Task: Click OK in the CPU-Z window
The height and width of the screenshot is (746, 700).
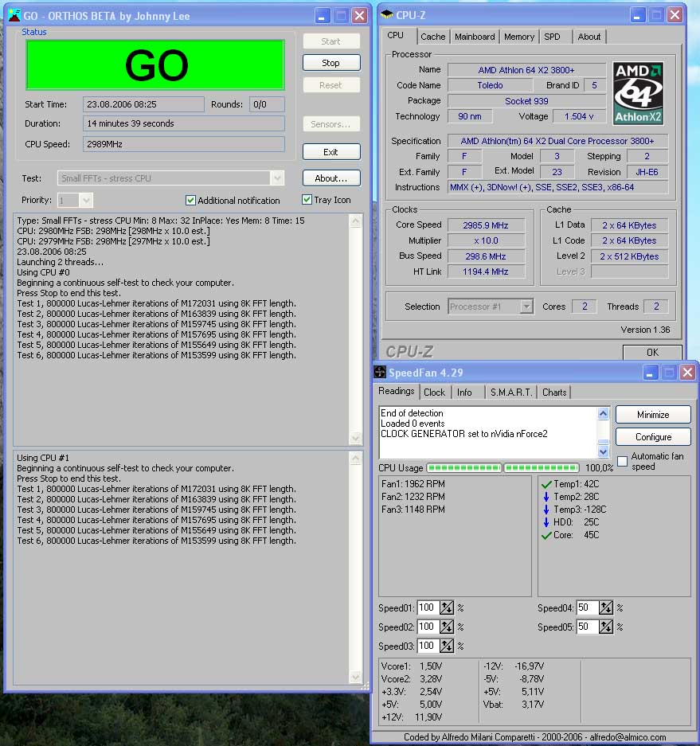Action: [x=652, y=353]
